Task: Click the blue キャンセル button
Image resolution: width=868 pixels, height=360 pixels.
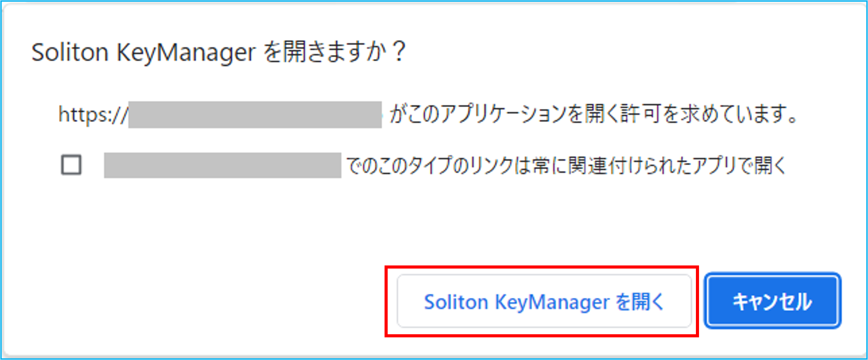Action: click(x=773, y=301)
